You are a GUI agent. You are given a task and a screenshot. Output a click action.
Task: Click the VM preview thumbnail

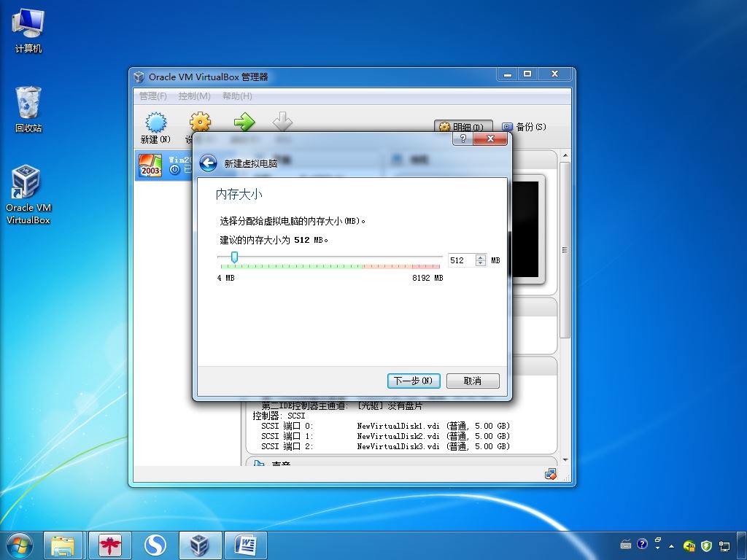tap(525, 229)
